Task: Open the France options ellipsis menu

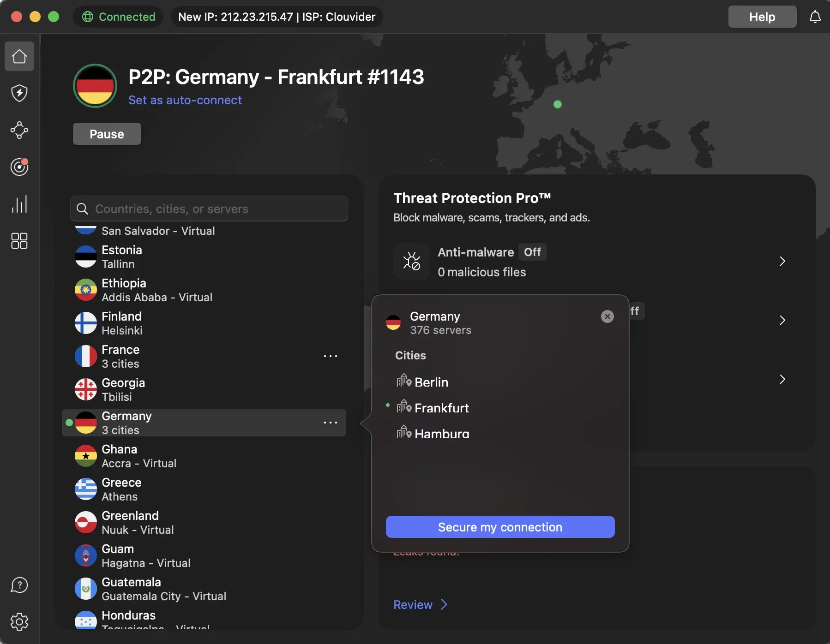Action: tap(331, 356)
